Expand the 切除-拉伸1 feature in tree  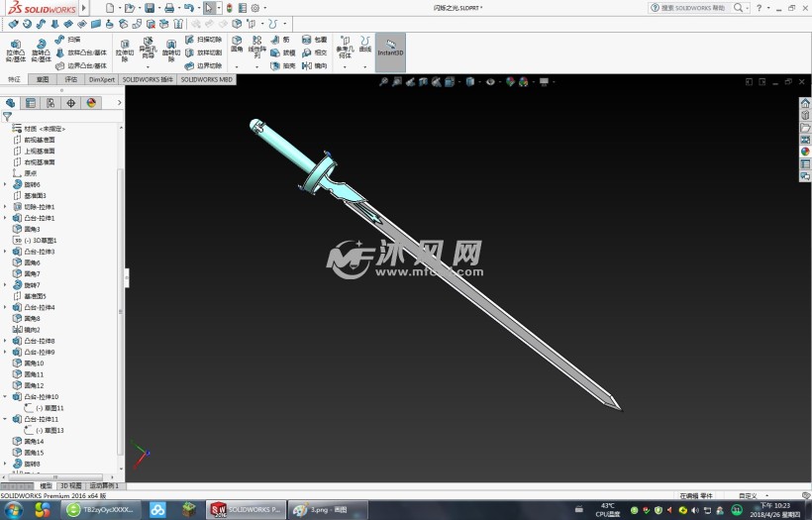point(5,207)
